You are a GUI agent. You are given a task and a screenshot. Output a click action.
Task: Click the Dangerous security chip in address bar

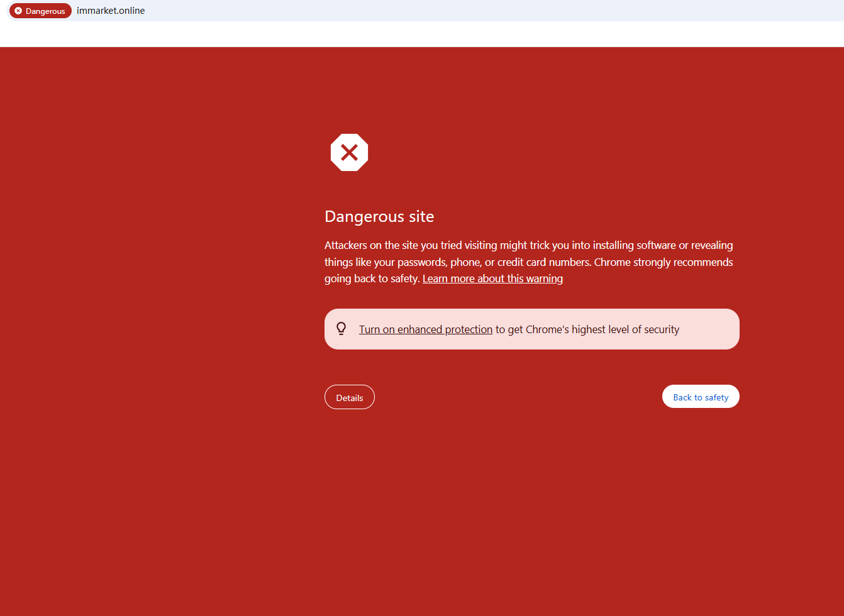click(x=40, y=11)
